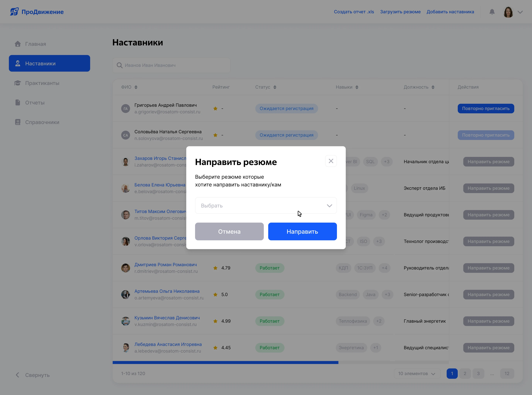
Task: Click the Практиканты graduation cap icon
Action: pyautogui.click(x=18, y=83)
